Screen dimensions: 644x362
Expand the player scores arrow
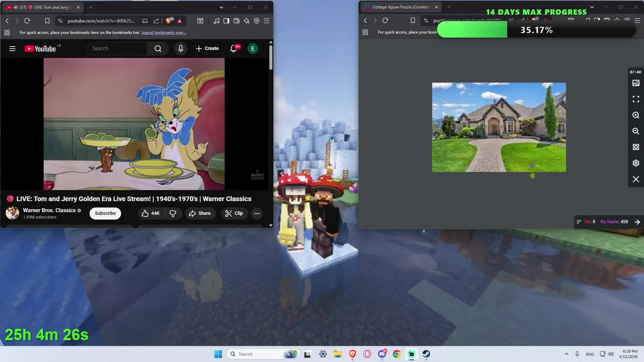[637, 222]
